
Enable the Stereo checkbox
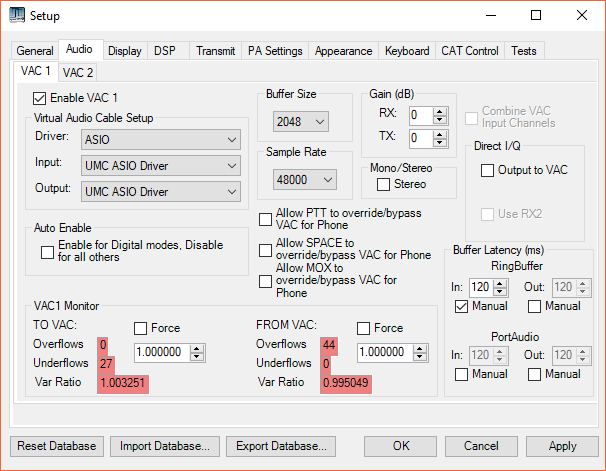pos(383,184)
